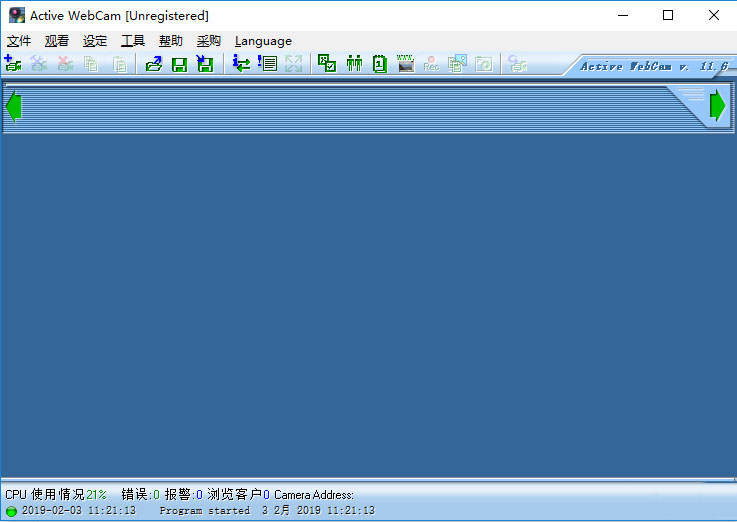The width and height of the screenshot is (737, 522).
Task: Open the 工具 menu
Action: click(x=133, y=41)
